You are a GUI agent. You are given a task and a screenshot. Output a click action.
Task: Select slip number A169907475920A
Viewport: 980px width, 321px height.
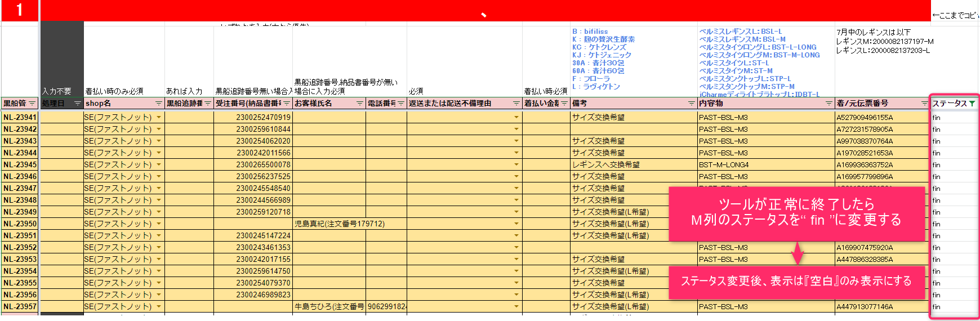click(865, 247)
